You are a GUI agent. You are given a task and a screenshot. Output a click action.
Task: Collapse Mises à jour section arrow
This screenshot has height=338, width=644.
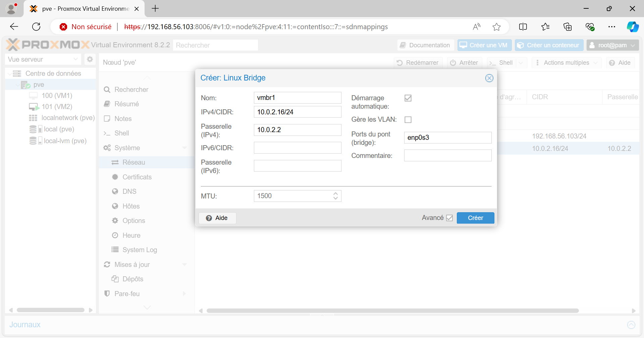point(184,265)
